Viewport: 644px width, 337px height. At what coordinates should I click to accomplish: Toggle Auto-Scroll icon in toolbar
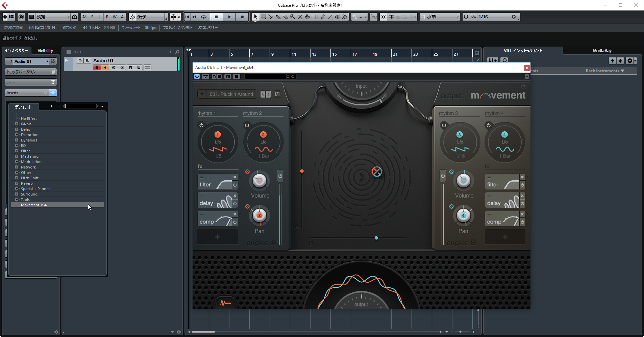pos(174,17)
